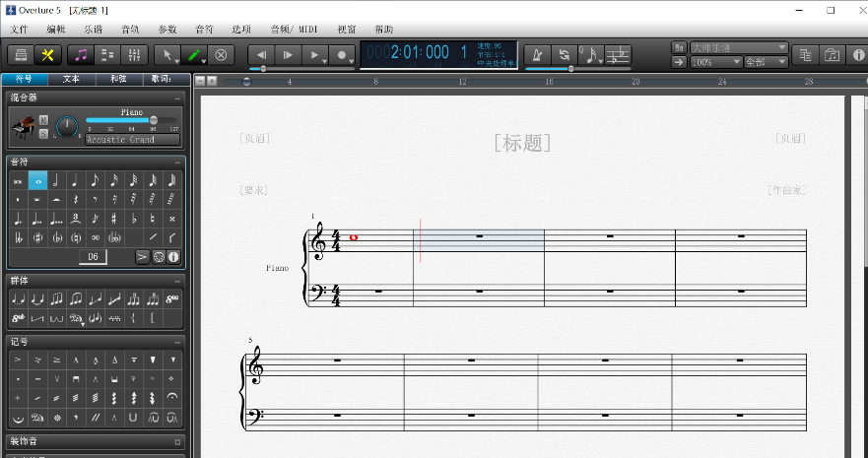This screenshot has width=868, height=458.
Task: Select the flat accidental
Action: click(x=134, y=219)
